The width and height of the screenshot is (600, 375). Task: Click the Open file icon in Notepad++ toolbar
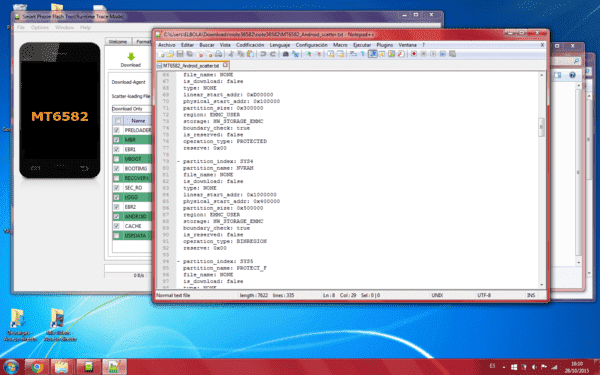[x=170, y=54]
